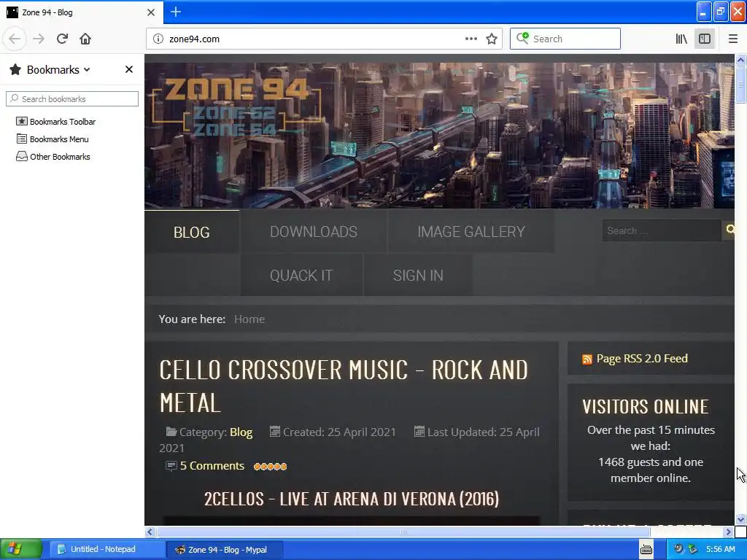747x560 pixels.
Task: Open the IMAGE GALLERY navigation tab
Action: pyautogui.click(x=471, y=232)
